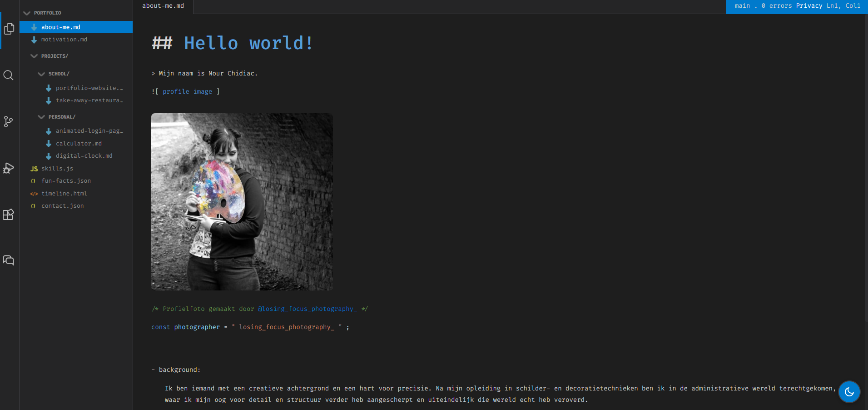Click the HTML icon beside timeline.html

click(x=34, y=193)
